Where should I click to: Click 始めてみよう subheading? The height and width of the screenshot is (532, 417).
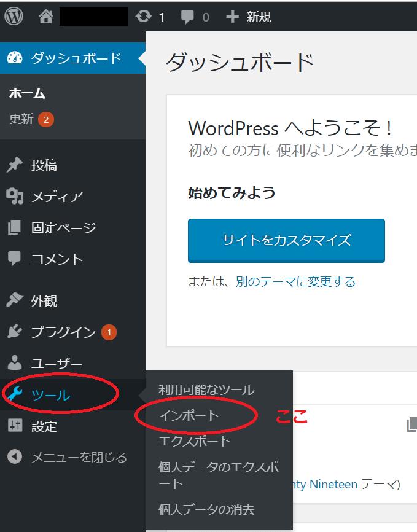pos(232,193)
